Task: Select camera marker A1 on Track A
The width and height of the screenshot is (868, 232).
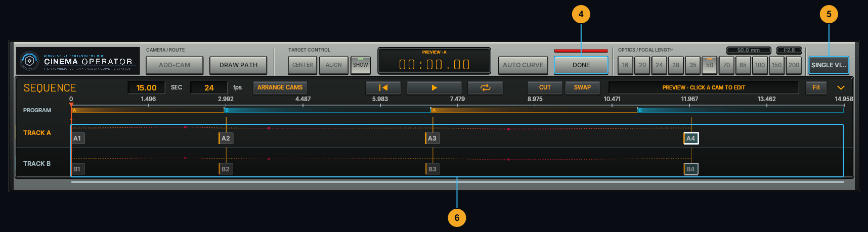Action: [77, 138]
